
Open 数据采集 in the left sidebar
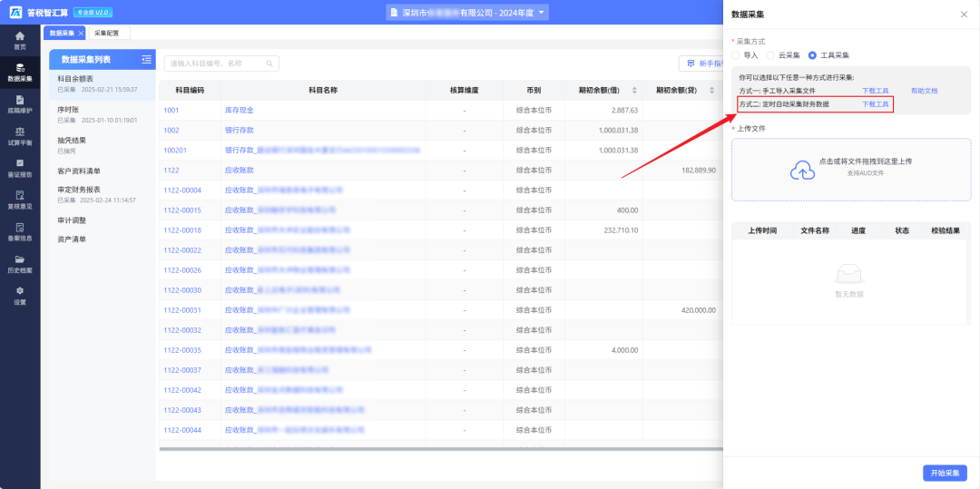click(20, 73)
